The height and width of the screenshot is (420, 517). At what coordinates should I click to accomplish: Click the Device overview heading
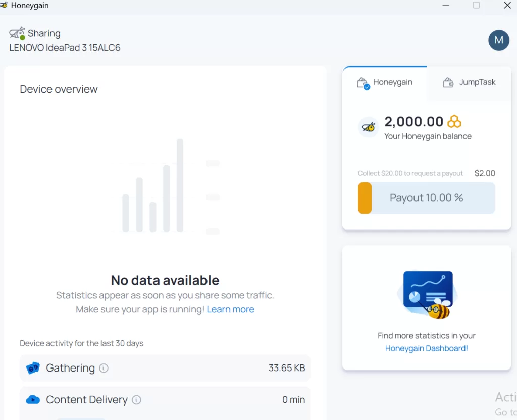coord(59,89)
